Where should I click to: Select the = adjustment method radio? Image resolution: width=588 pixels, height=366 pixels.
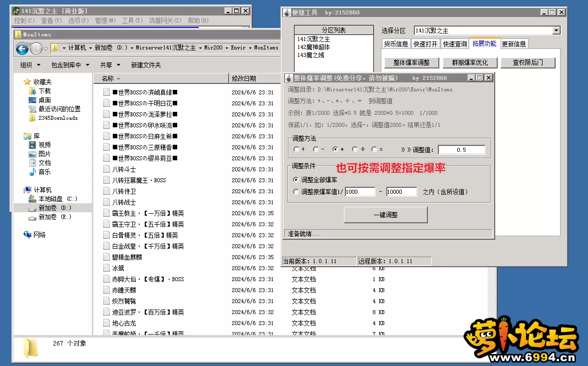pyautogui.click(x=374, y=149)
